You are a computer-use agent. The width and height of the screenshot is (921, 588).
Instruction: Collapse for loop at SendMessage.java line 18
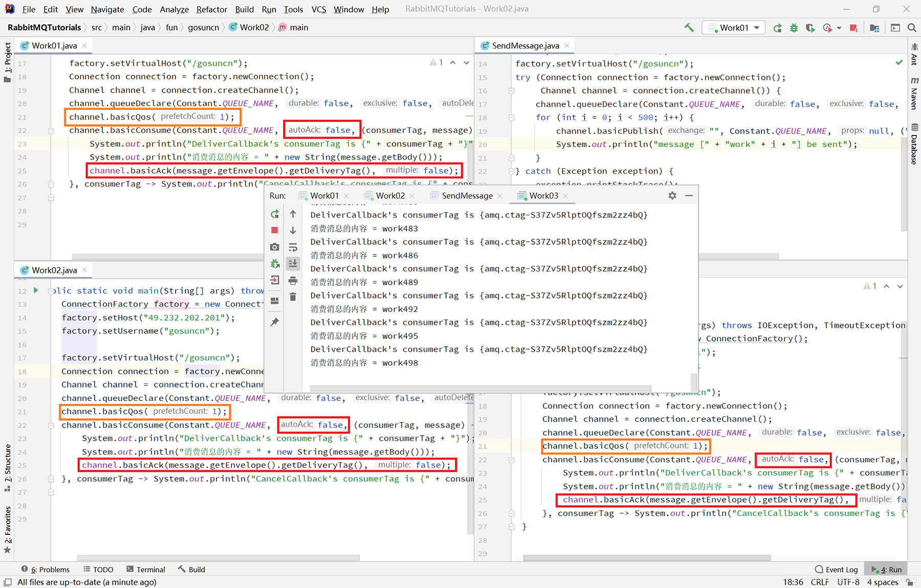[x=511, y=118]
